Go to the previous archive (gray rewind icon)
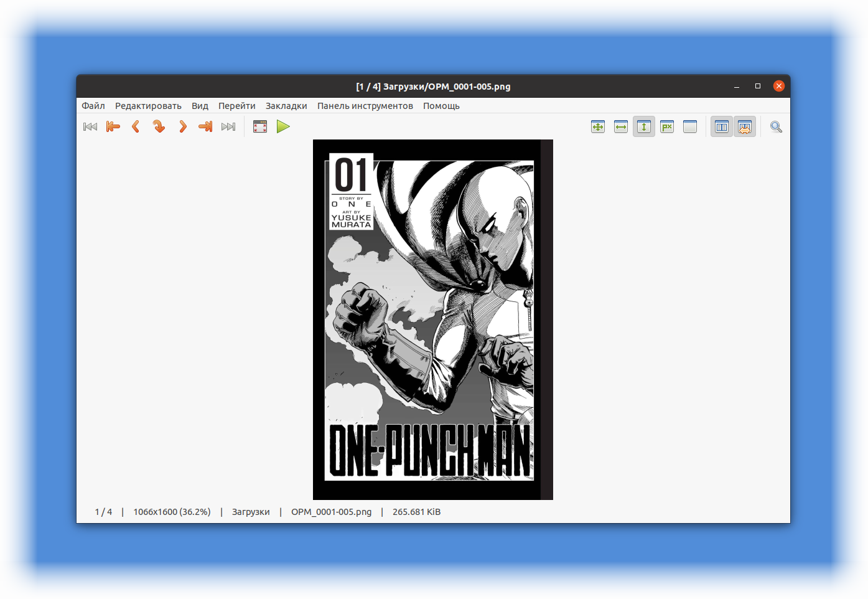This screenshot has width=868, height=599. [x=90, y=127]
